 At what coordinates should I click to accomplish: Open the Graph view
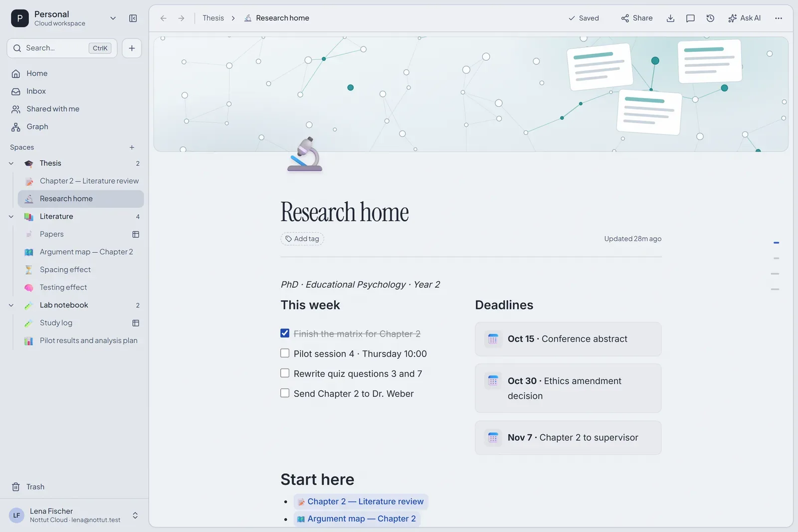[75, 127]
